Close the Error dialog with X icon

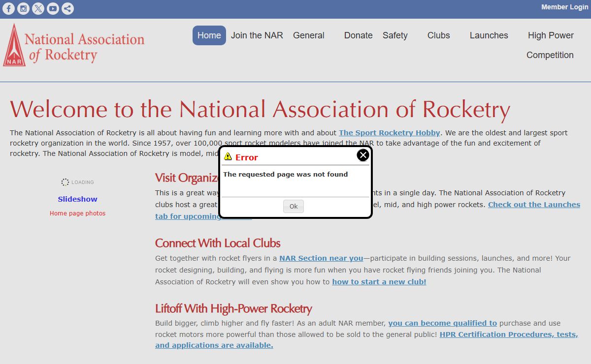click(x=363, y=155)
